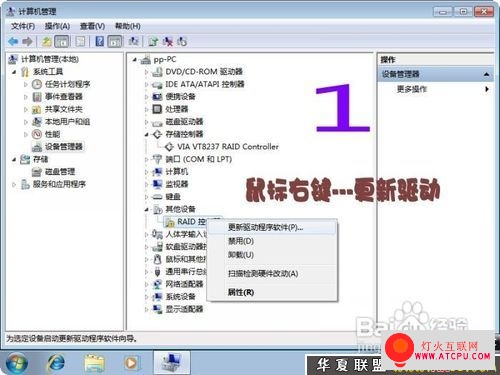Open the 操作(A) menu

[x=57, y=26]
